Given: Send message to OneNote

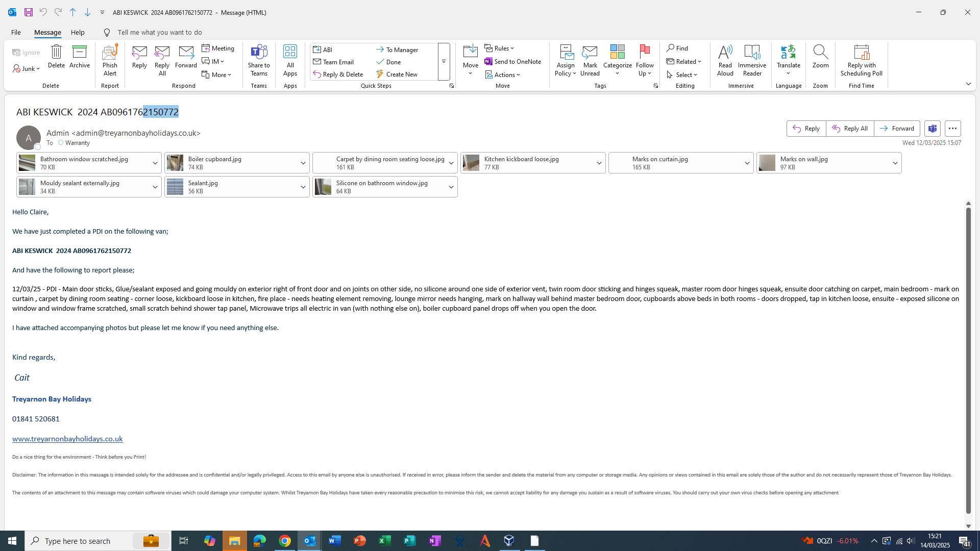Looking at the screenshot, I should pos(512,62).
